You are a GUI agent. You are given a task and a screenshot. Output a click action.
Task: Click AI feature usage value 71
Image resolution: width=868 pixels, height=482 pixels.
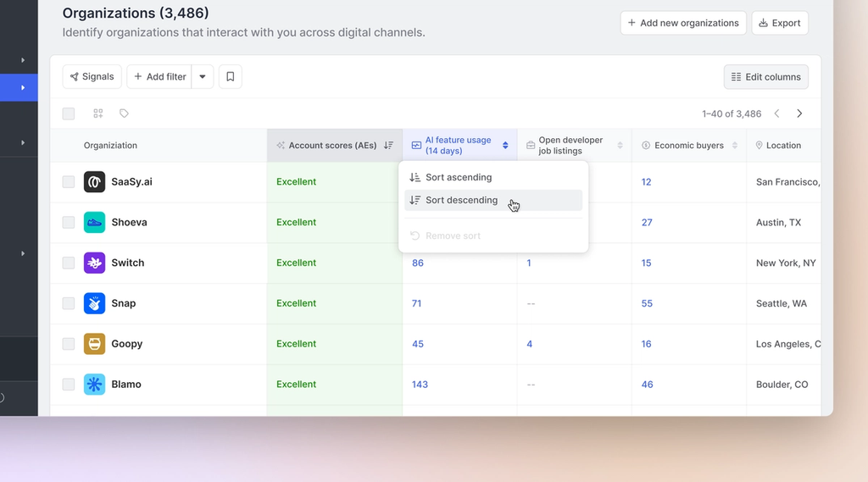pyautogui.click(x=417, y=303)
